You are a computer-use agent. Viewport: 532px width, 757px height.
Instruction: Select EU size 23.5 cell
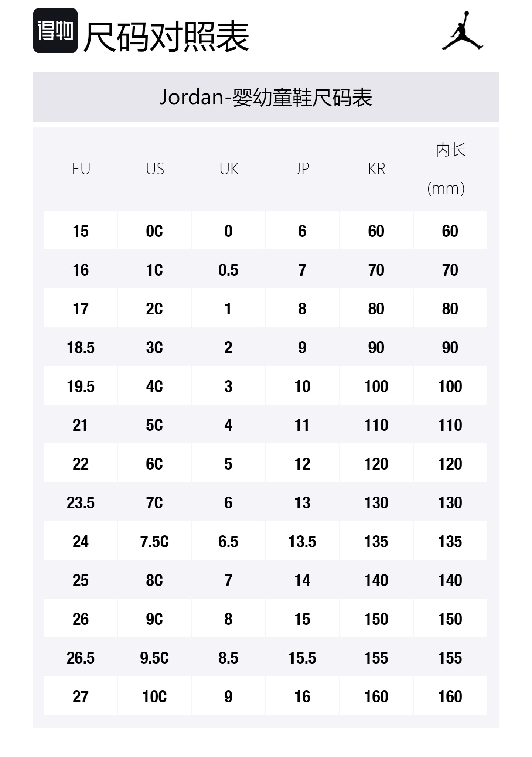coord(81,503)
